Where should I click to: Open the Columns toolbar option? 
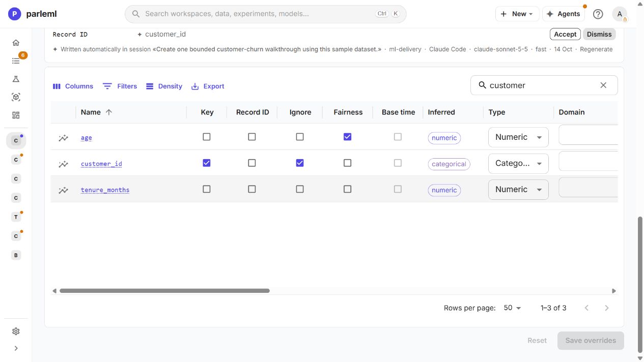coord(73,86)
